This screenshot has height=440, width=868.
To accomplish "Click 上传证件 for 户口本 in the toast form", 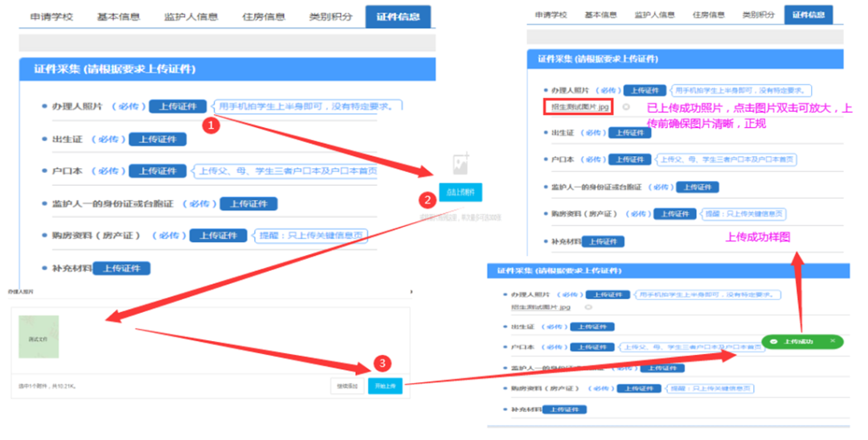I will click(592, 347).
